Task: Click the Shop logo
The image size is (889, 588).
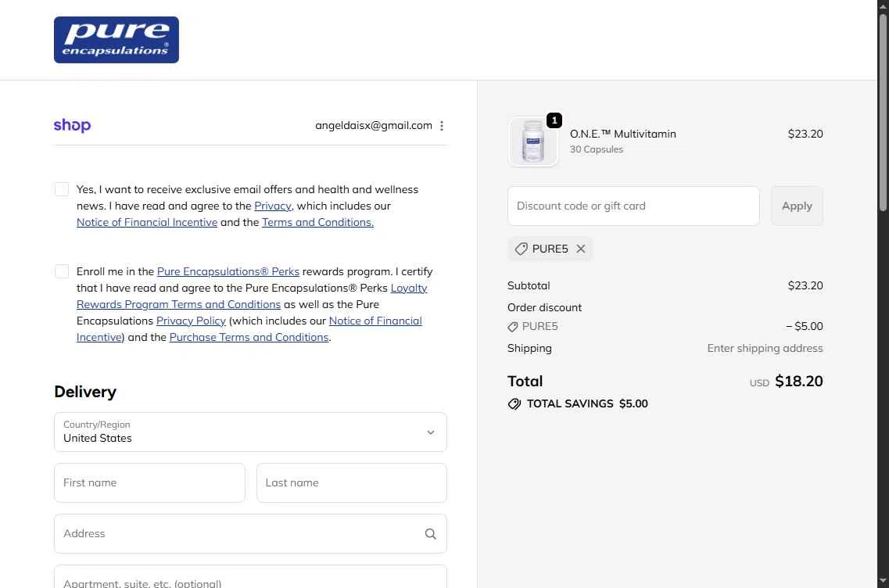Action: (x=72, y=125)
